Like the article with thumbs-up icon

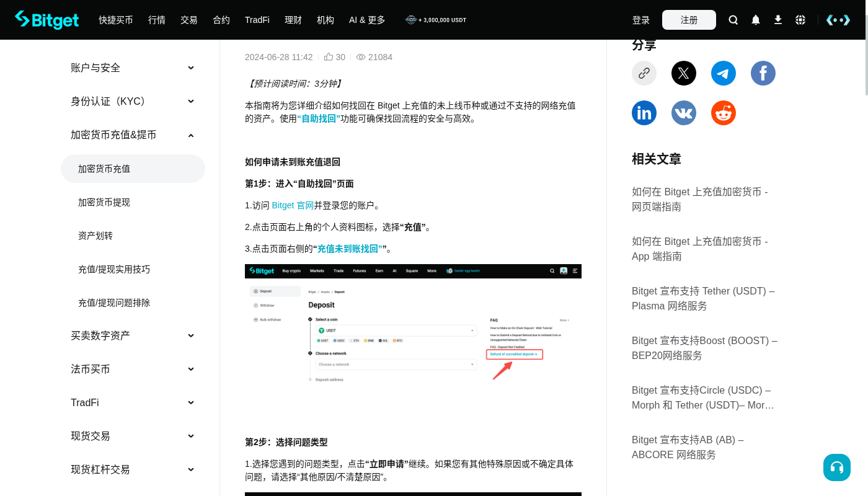point(329,57)
